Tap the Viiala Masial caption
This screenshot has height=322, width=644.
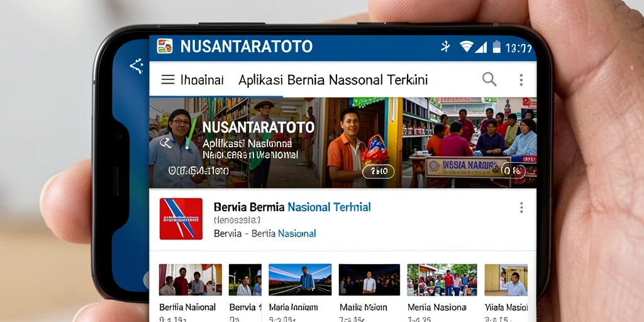506,307
